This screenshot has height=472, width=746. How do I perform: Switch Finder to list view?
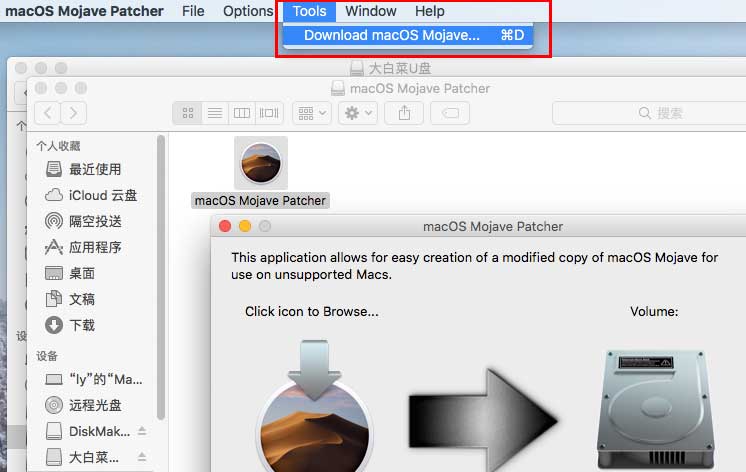coord(215,113)
